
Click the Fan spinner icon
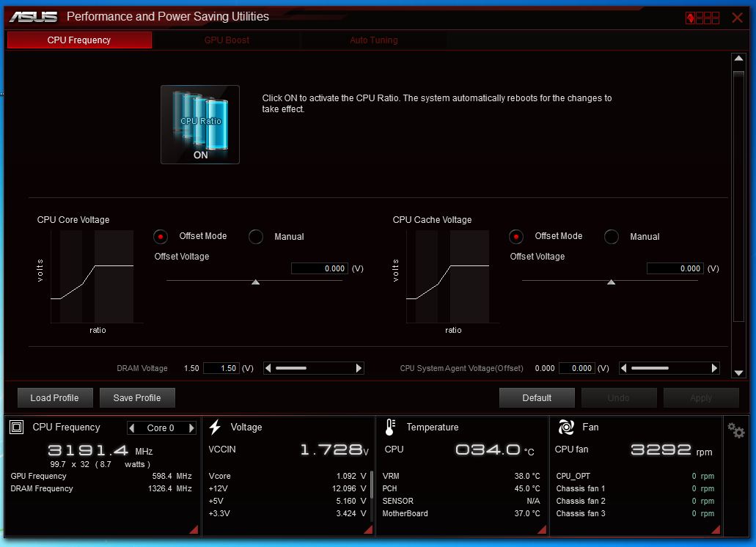click(x=566, y=427)
